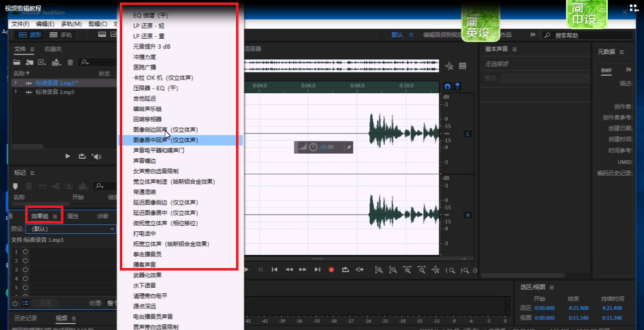Image resolution: width=644 pixels, height=330 pixels.
Task: Click the zoom navigator icon beside overview
Action: pyautogui.click(x=449, y=66)
